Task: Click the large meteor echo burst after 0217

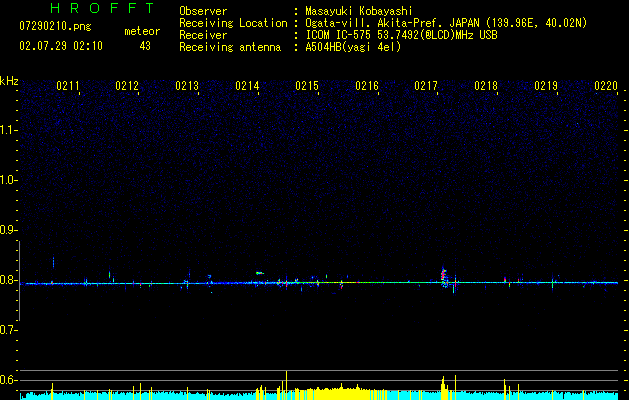Action: coord(444,277)
